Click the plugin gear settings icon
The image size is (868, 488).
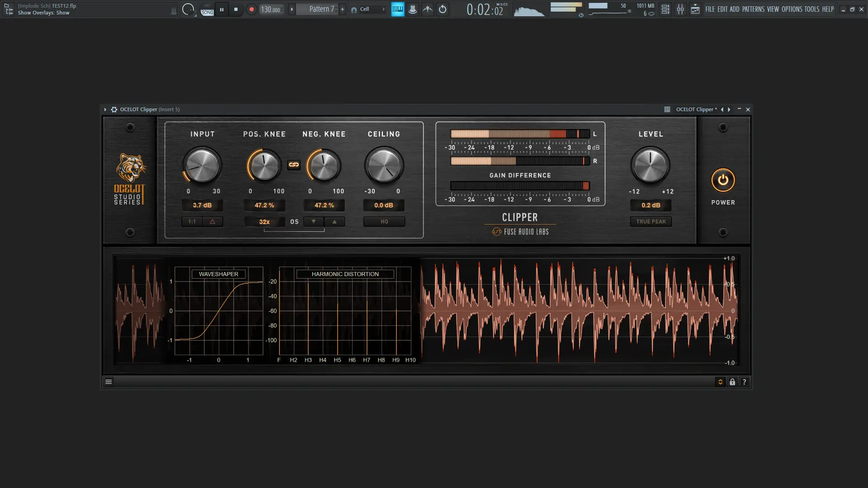point(114,109)
